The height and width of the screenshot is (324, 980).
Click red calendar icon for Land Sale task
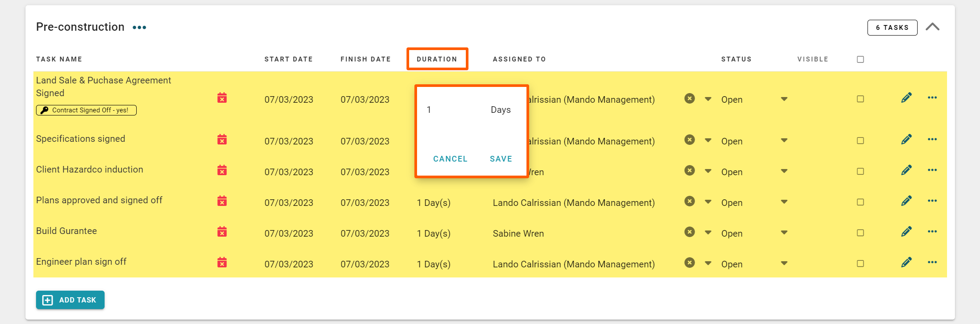point(222,98)
